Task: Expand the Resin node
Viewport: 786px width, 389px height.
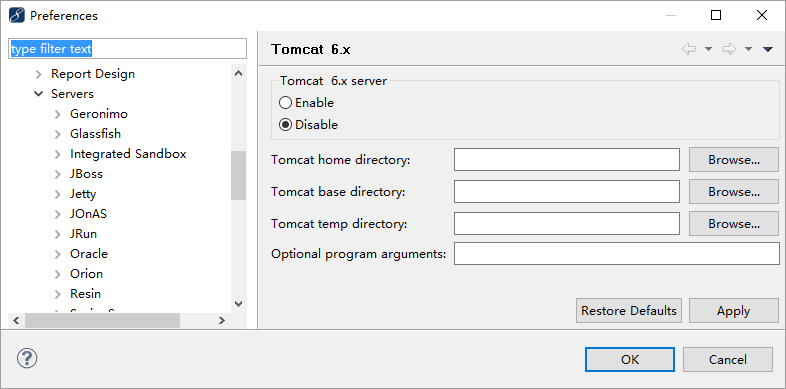Action: tap(58, 294)
